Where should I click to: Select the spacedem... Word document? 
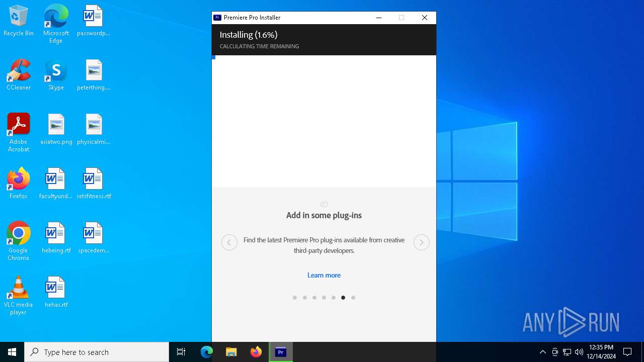[94, 238]
